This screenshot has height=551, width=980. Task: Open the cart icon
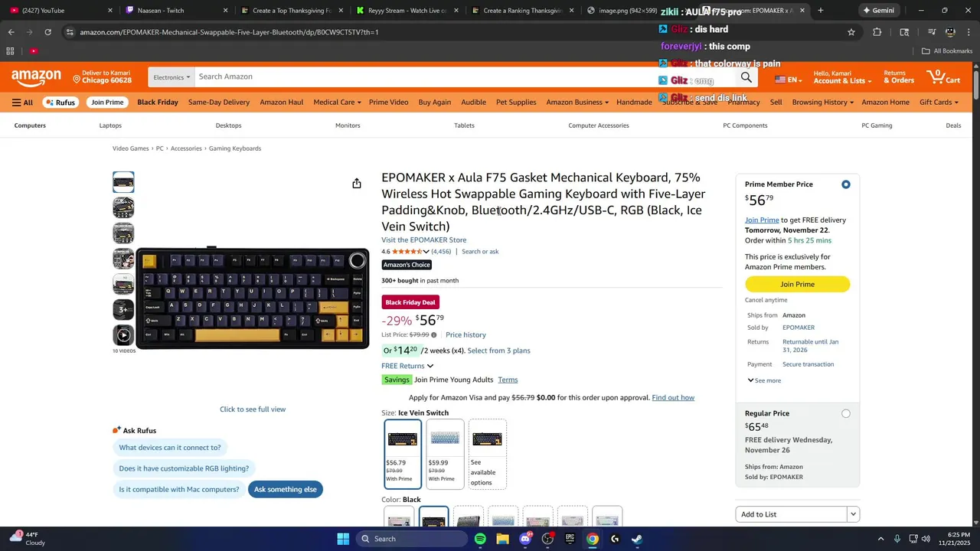coord(943,77)
